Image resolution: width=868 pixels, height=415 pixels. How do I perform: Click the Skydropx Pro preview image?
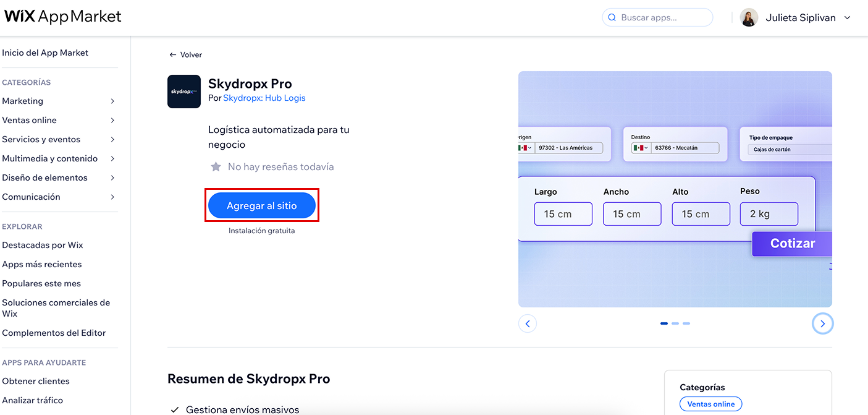point(675,189)
